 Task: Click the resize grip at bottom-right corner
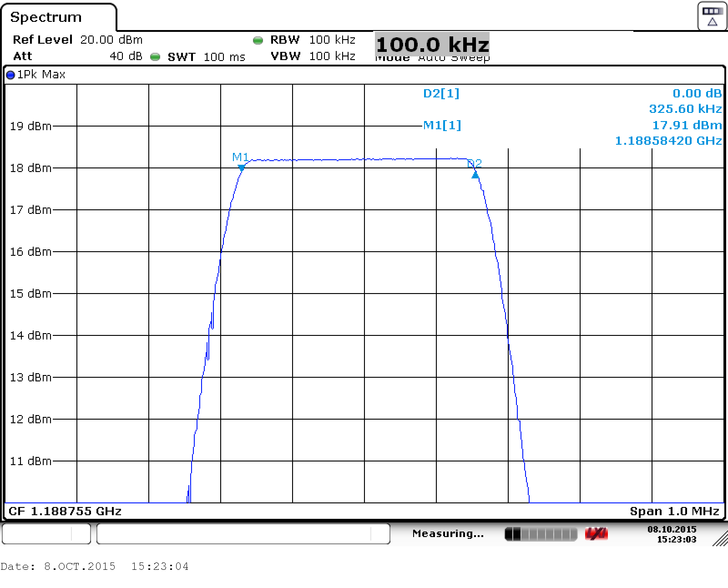pyautogui.click(x=720, y=538)
